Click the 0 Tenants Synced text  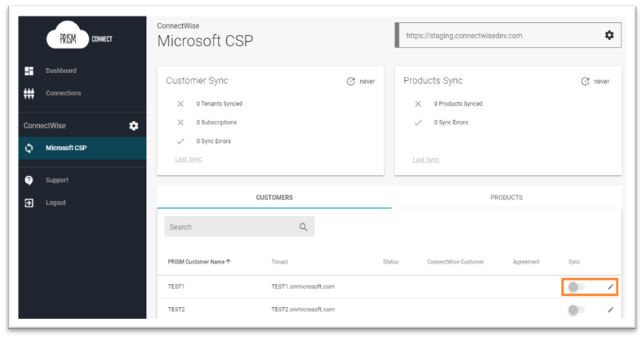219,104
